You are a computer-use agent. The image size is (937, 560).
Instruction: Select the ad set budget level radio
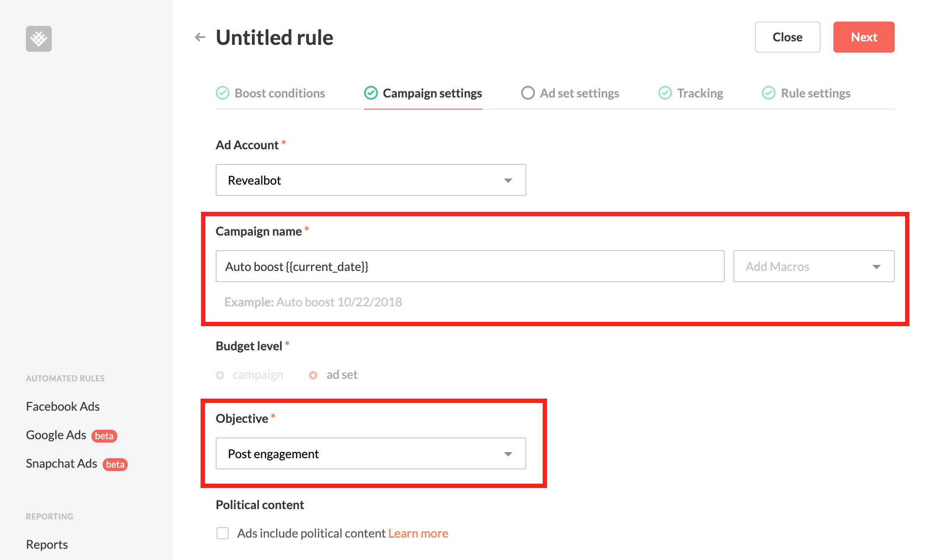pyautogui.click(x=313, y=375)
